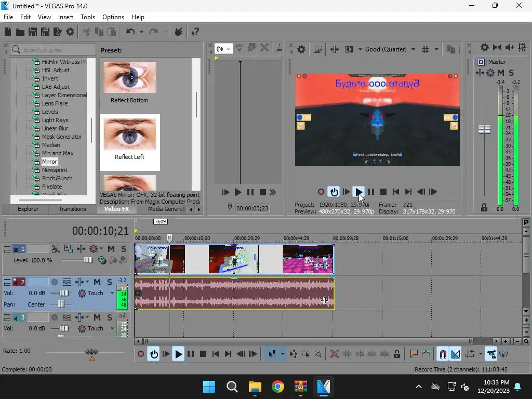Viewport: 532px width, 399px height.
Task: Toggle Master fader lock icon
Action: pos(484,208)
